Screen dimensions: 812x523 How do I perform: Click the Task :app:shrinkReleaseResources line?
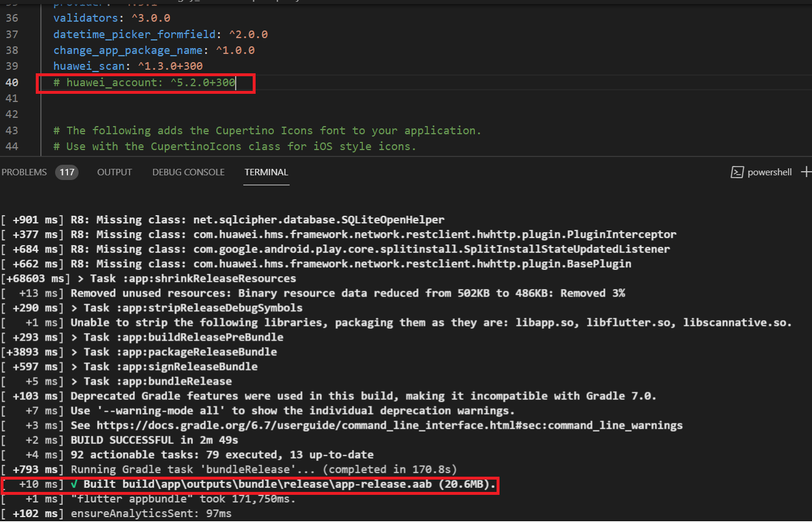coord(148,279)
